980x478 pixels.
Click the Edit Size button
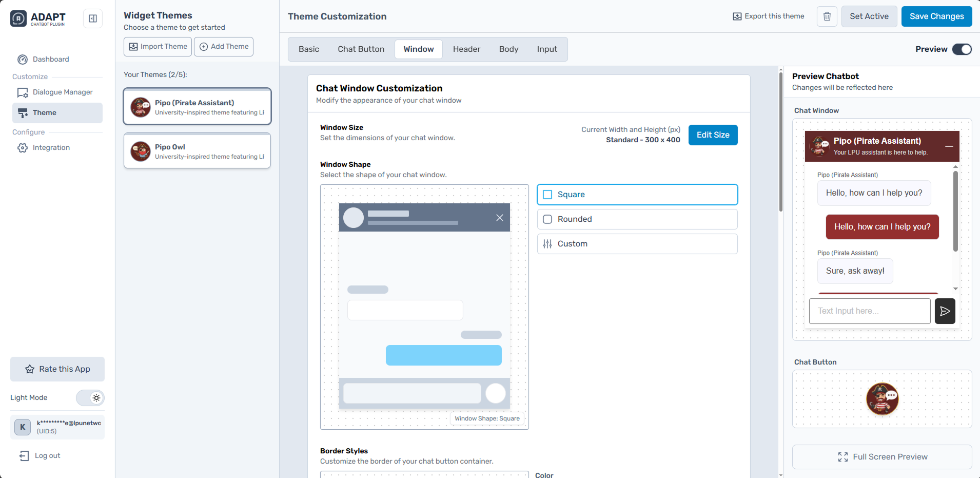[x=713, y=135]
